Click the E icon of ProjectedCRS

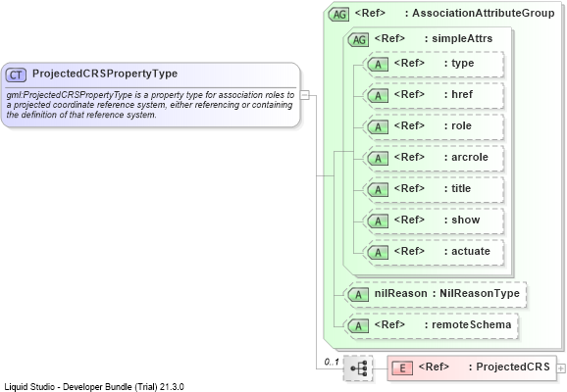tap(402, 368)
